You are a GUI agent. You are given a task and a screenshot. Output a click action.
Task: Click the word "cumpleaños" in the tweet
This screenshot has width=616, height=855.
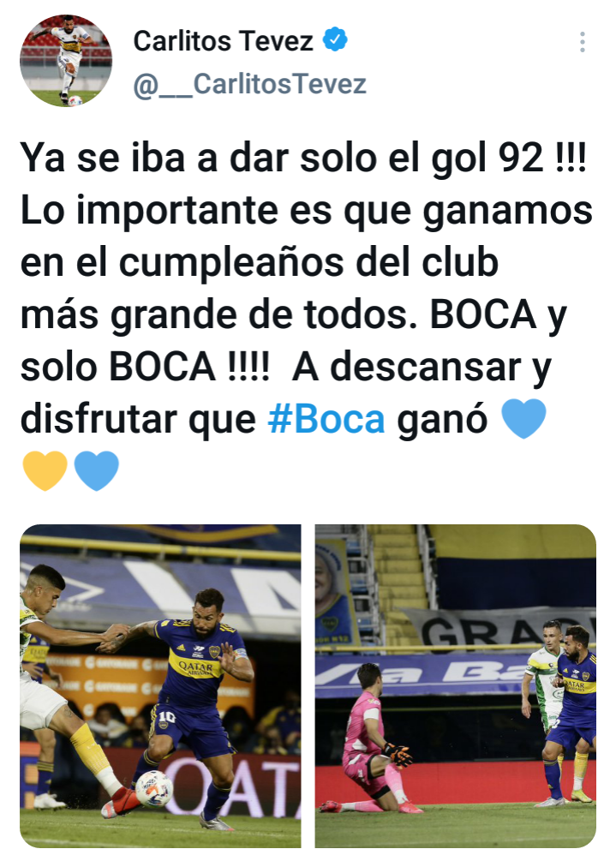[x=231, y=263]
